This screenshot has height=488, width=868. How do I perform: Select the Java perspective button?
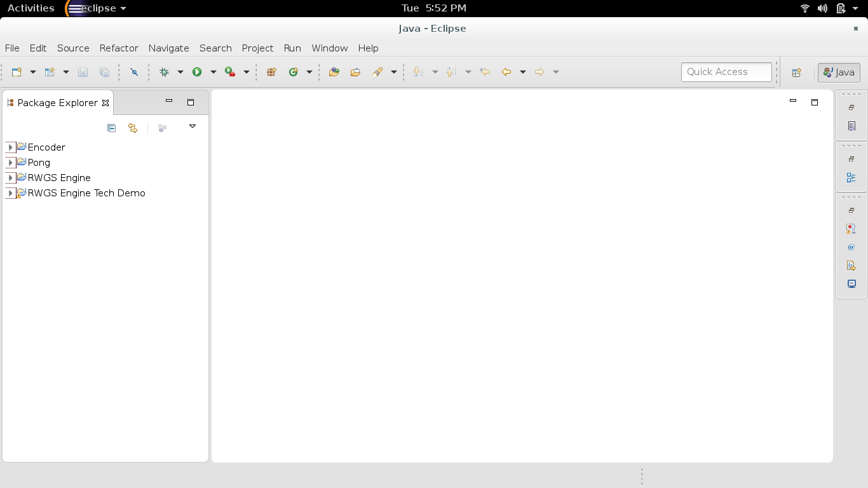[839, 72]
